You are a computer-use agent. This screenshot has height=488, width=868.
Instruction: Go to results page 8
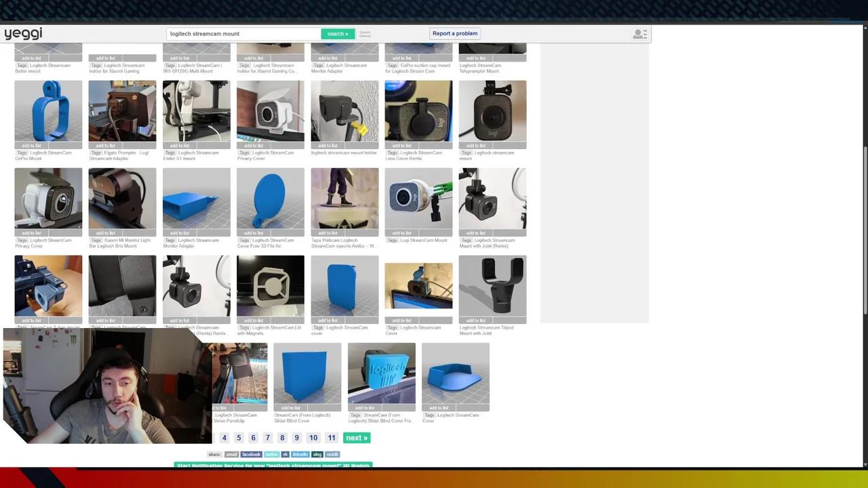(x=282, y=438)
